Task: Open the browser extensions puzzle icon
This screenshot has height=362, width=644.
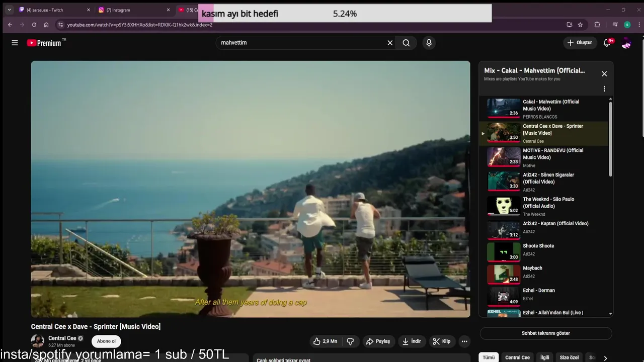Action: coord(597,25)
